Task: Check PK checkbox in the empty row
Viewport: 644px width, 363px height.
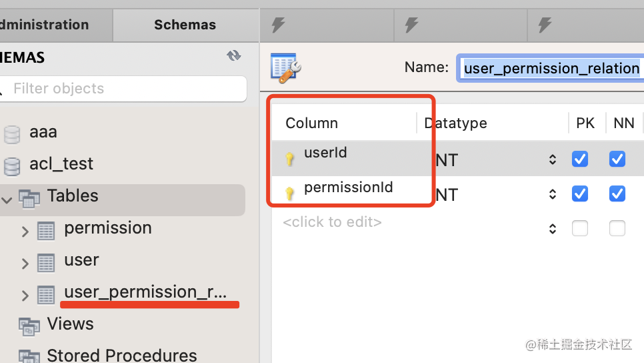Action: (x=580, y=229)
